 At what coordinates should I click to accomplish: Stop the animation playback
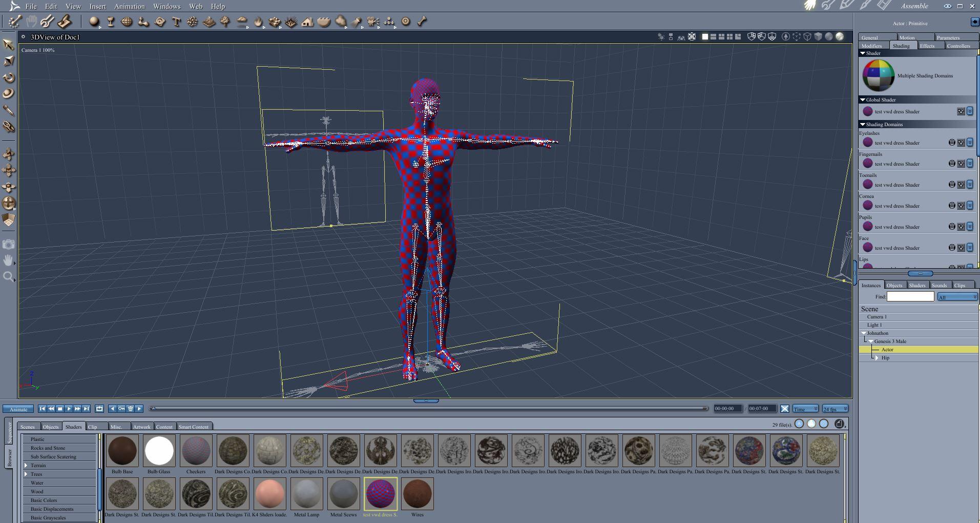tap(60, 409)
